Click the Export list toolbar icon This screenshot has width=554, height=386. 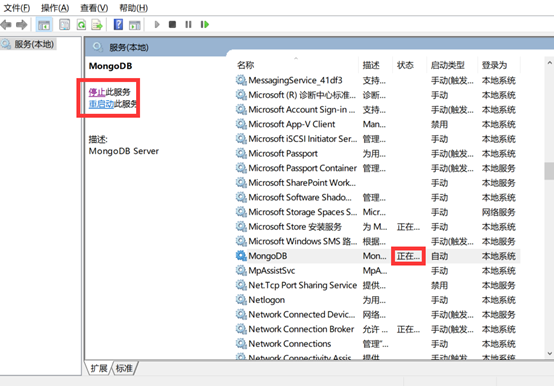tap(97, 25)
